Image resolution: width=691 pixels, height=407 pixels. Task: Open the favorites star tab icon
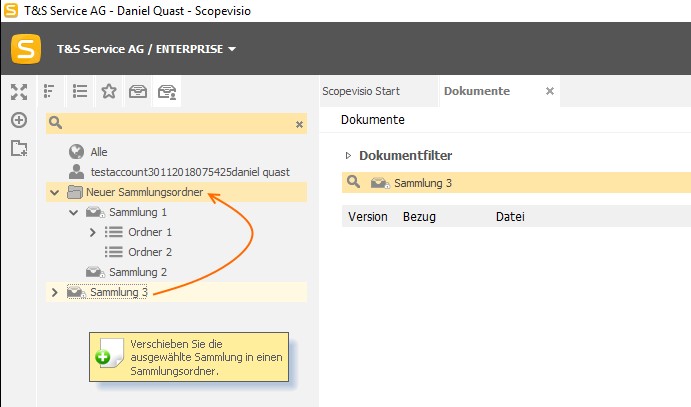point(109,91)
